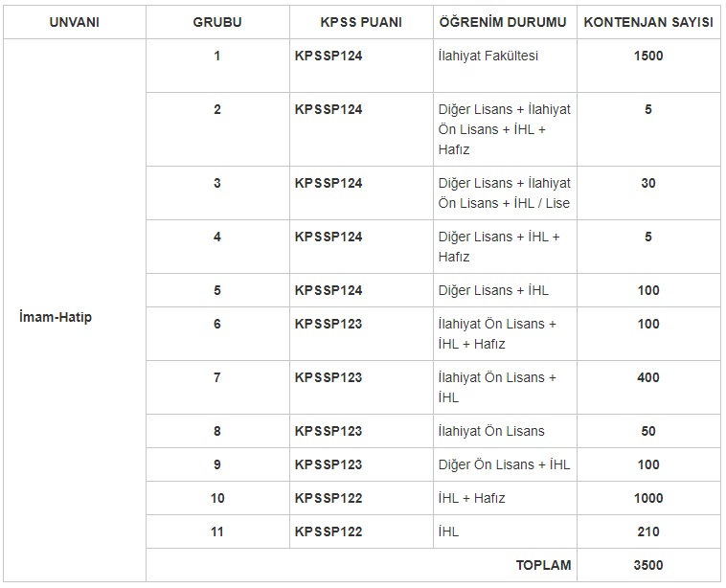This screenshot has width=726, height=588.
Task: Select the KPSSP122 cell in group 10
Action: pyautogui.click(x=329, y=498)
